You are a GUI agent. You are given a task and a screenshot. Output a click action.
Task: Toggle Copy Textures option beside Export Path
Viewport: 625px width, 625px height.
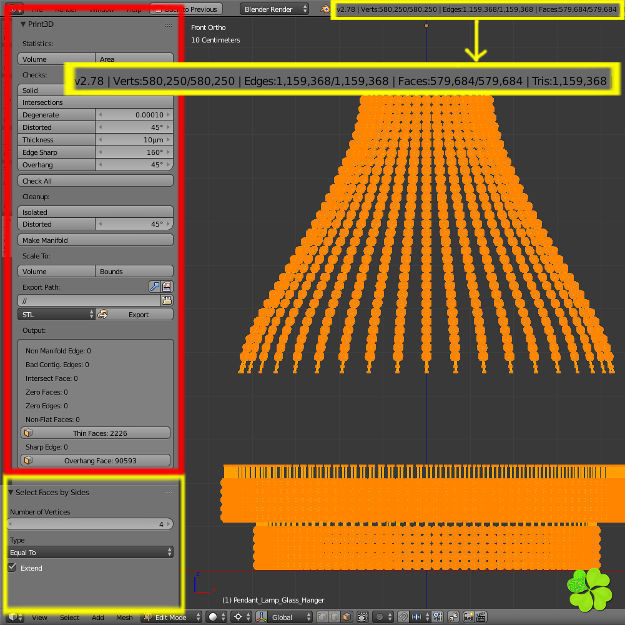point(167,287)
